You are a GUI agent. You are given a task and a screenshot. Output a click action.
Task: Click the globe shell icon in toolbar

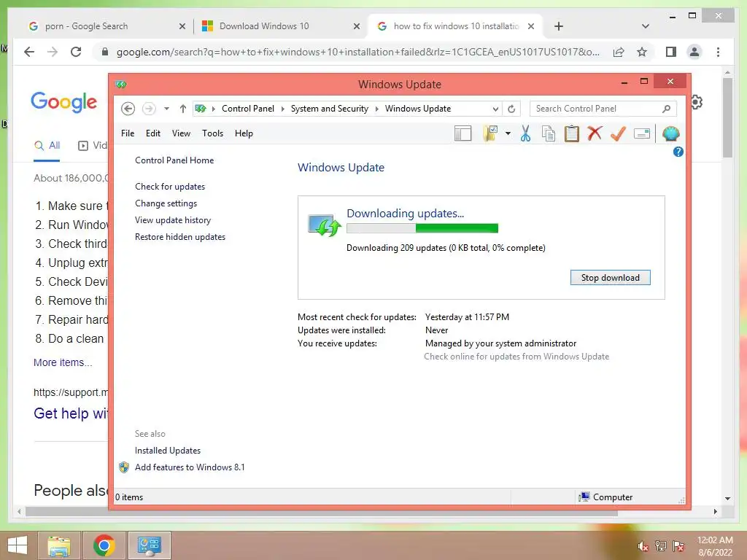671,134
